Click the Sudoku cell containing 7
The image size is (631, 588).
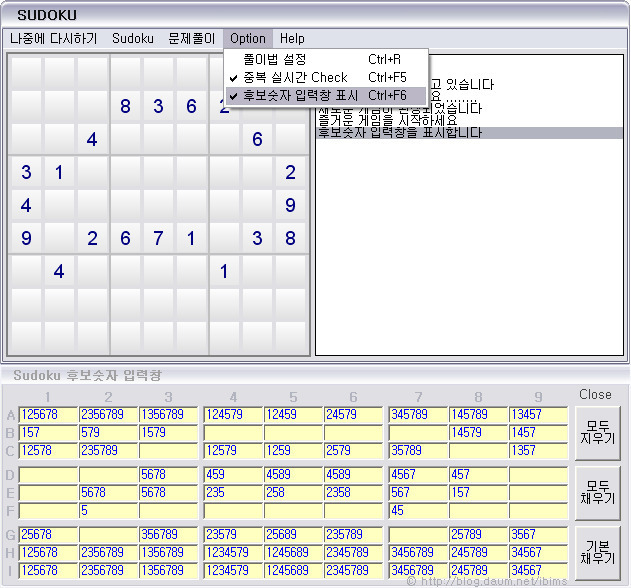(158, 238)
